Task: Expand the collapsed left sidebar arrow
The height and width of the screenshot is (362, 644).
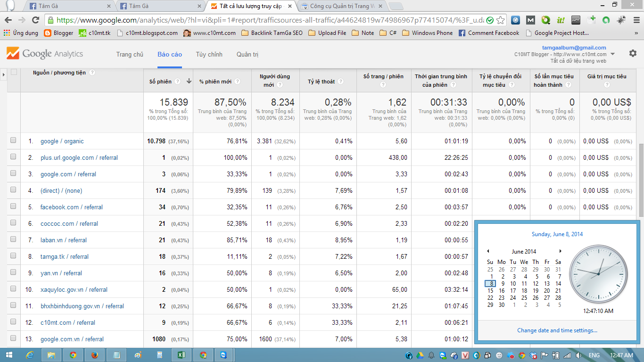Action: point(3,74)
